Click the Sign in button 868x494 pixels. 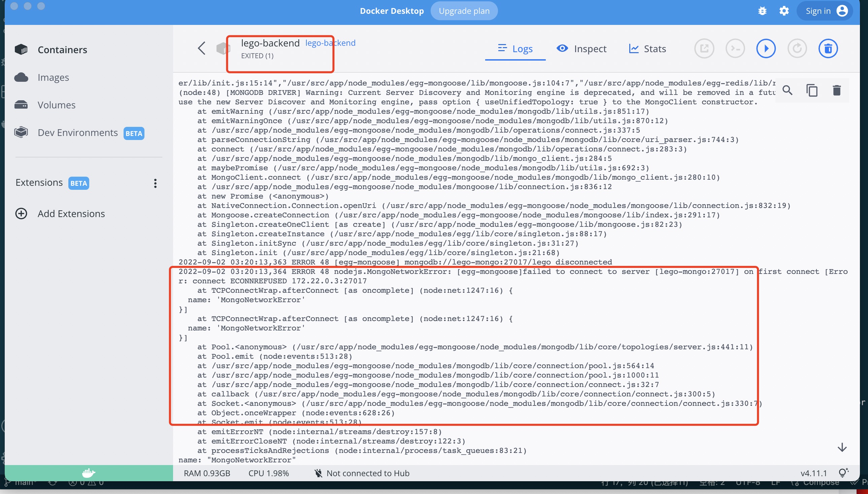[x=824, y=11]
